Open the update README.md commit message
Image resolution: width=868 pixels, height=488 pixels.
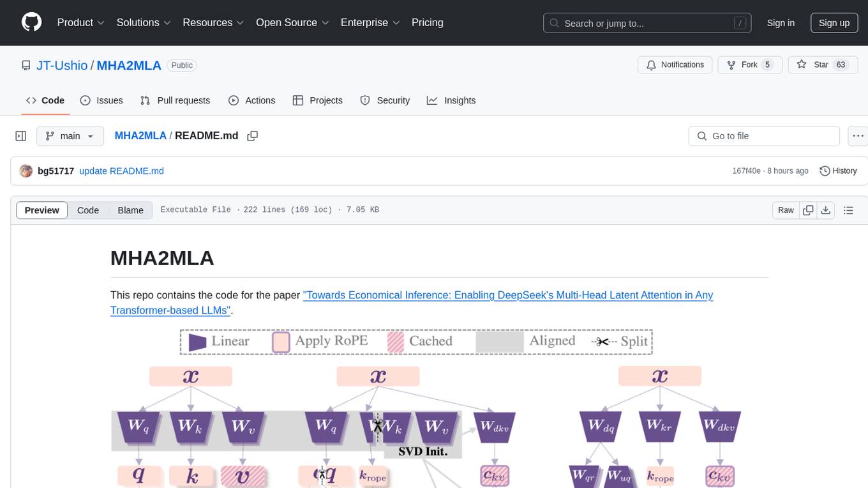pyautogui.click(x=121, y=171)
